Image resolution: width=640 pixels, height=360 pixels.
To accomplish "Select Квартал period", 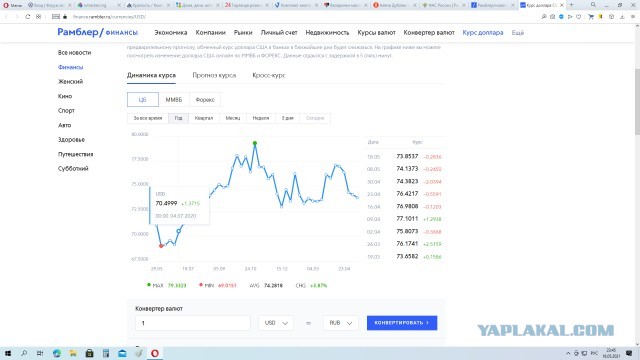I will [204, 118].
